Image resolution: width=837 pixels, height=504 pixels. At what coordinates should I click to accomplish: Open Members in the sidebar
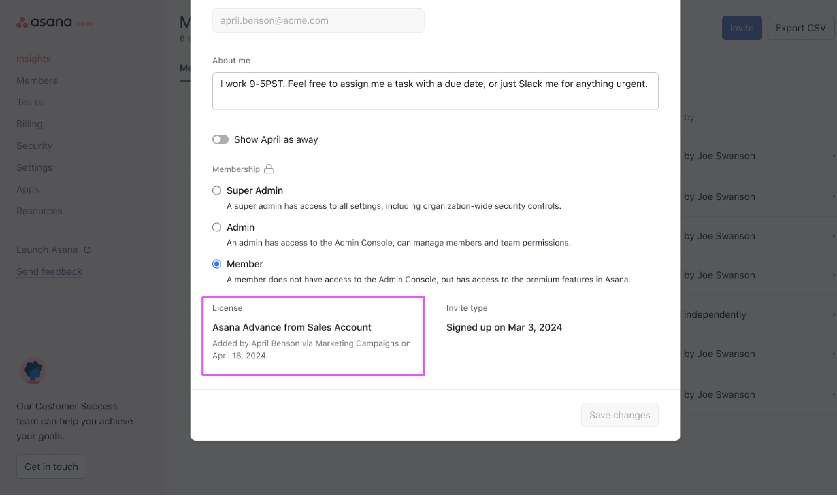[37, 80]
